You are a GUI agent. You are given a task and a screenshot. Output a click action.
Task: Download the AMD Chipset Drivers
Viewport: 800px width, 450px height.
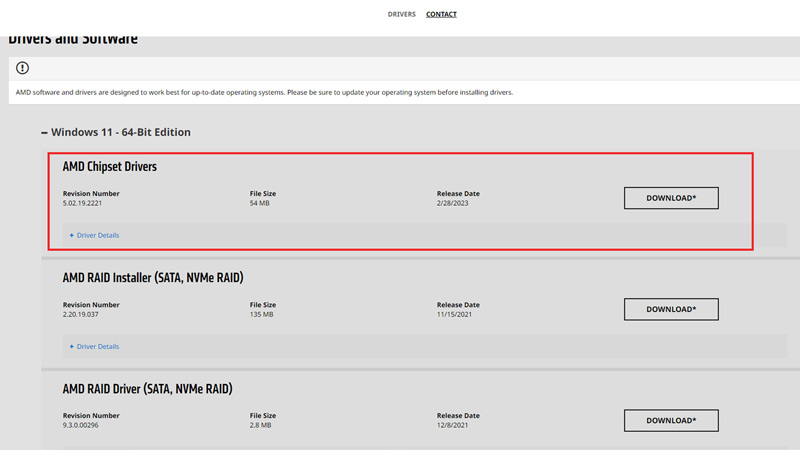click(671, 198)
